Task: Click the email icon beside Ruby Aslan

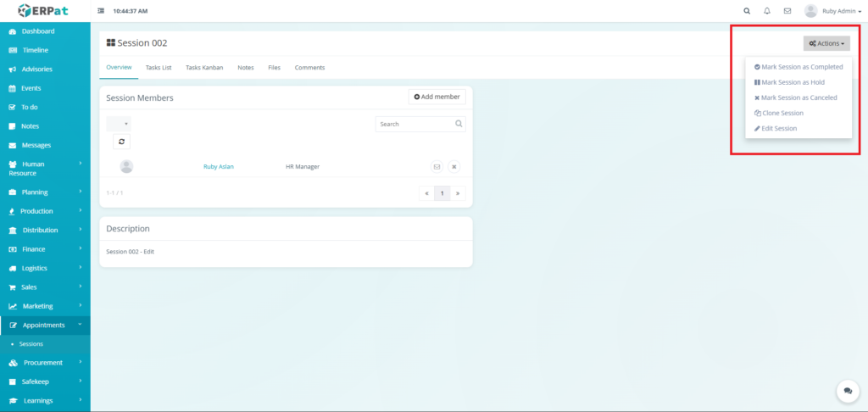Action: pos(437,167)
